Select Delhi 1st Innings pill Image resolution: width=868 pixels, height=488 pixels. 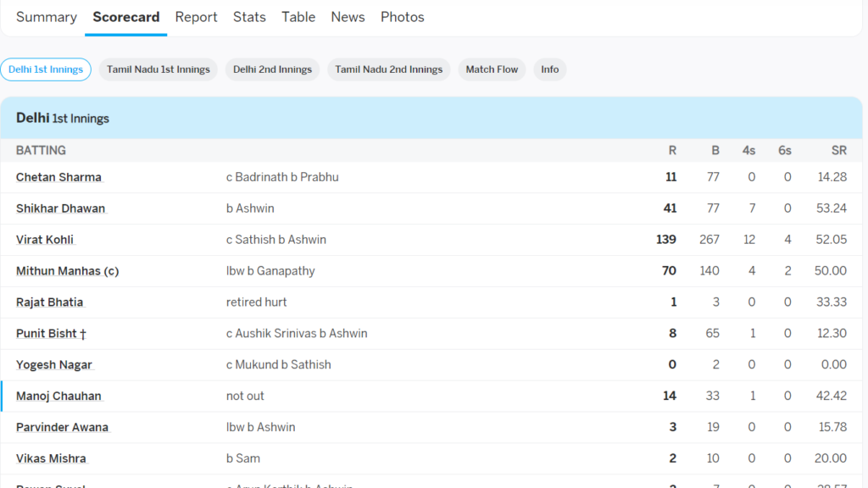[x=46, y=69]
